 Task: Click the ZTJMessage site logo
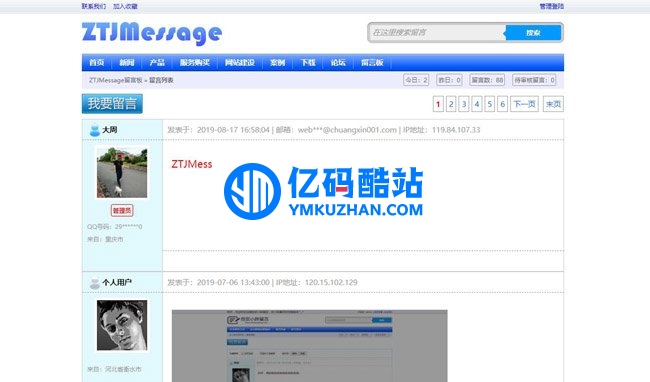click(x=152, y=33)
